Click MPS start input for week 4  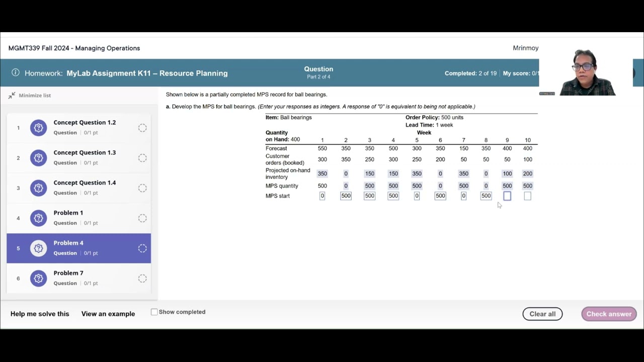(393, 196)
